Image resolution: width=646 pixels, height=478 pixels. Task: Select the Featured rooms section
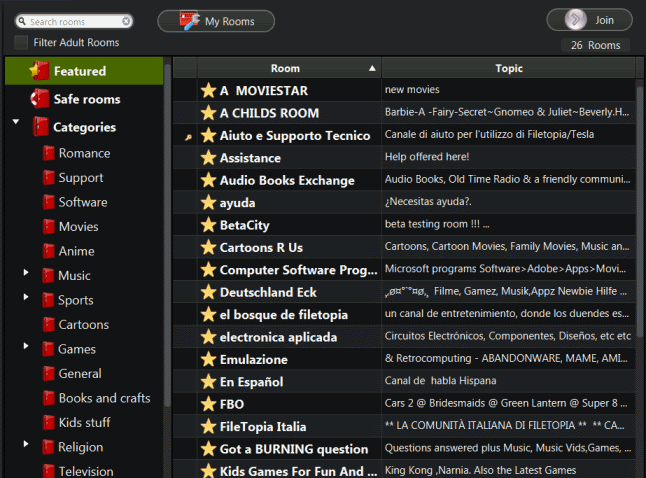[x=84, y=71]
